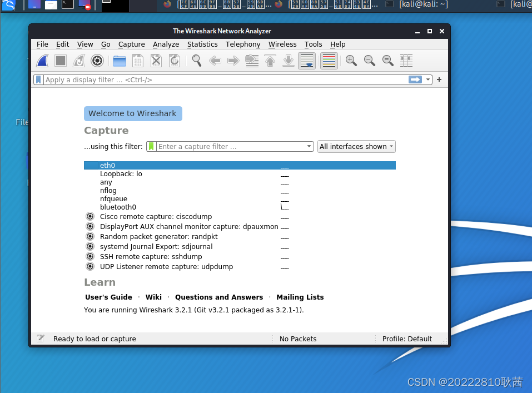Reload this capture file icon
Viewport: 532px width, 393px height.
pos(175,61)
